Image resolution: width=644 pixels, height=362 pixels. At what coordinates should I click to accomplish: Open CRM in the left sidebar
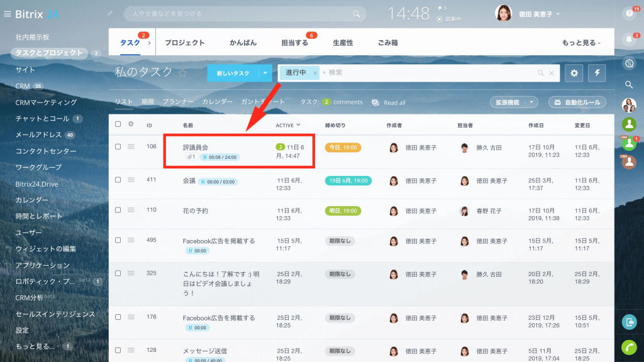click(23, 86)
